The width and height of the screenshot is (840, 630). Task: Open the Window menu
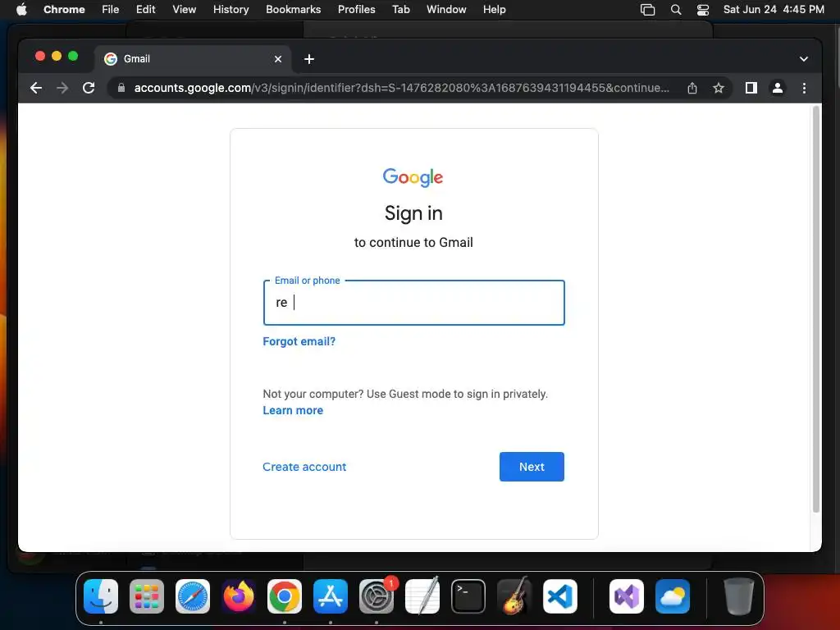click(446, 10)
